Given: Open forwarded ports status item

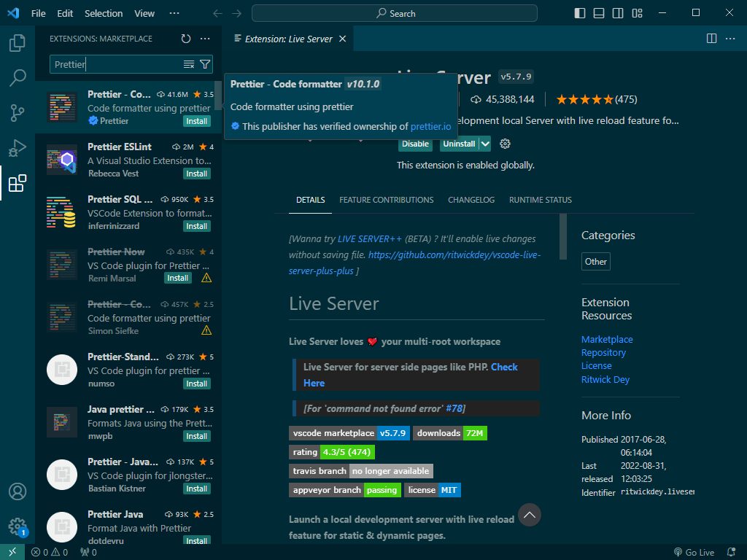Looking at the screenshot, I should click(x=88, y=553).
